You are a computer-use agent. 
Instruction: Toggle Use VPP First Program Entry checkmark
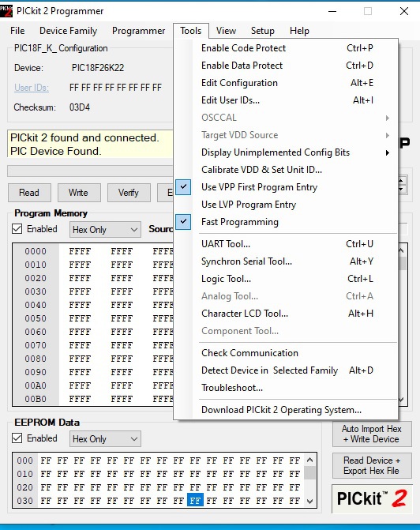point(183,187)
